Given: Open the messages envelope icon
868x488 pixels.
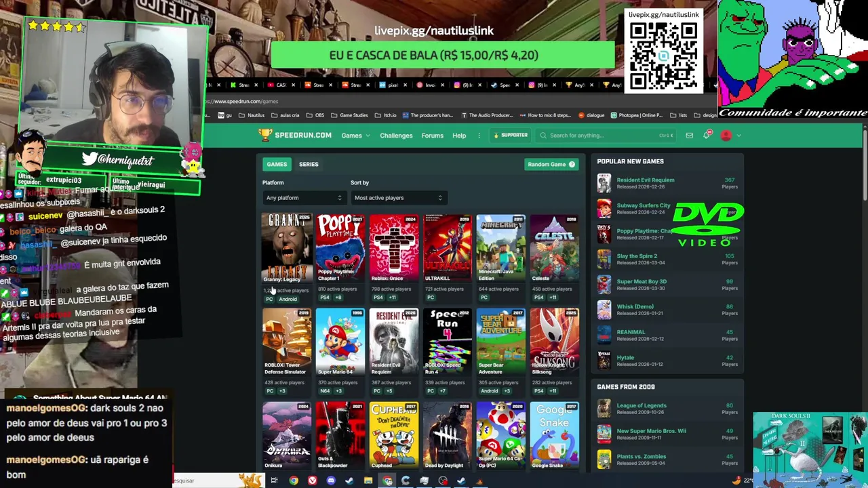Looking at the screenshot, I should click(x=689, y=136).
